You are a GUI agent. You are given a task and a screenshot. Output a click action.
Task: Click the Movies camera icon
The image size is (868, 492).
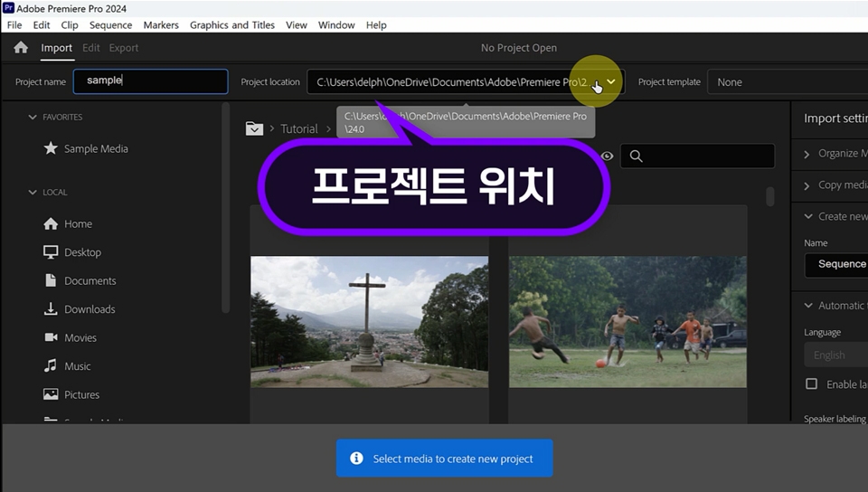51,337
